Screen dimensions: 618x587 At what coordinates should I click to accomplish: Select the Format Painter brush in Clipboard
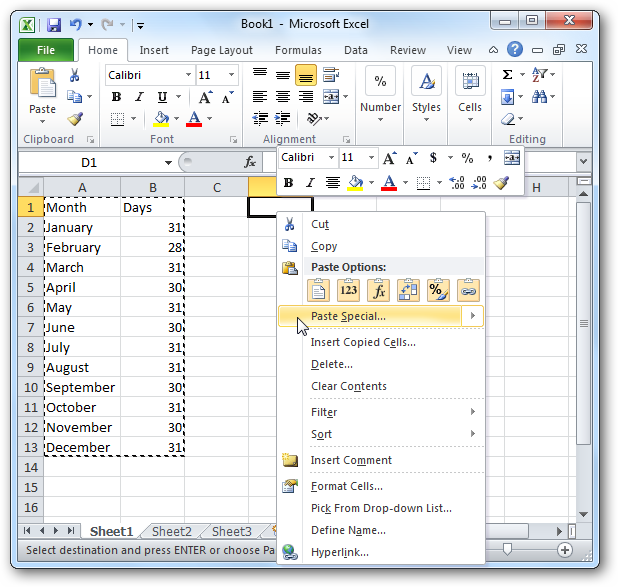(x=75, y=119)
